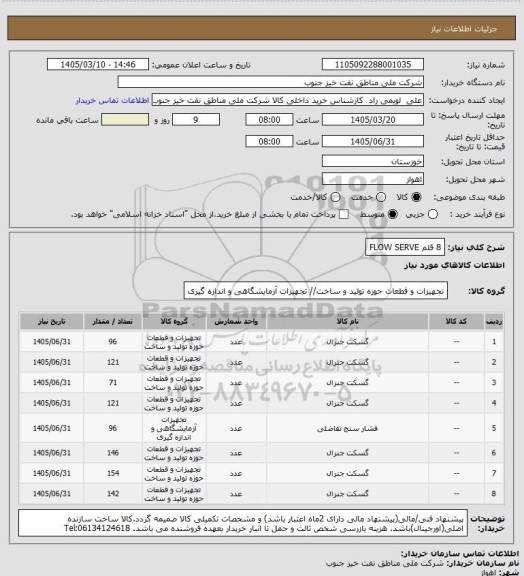Click the buyer notes text box

(x=243, y=523)
